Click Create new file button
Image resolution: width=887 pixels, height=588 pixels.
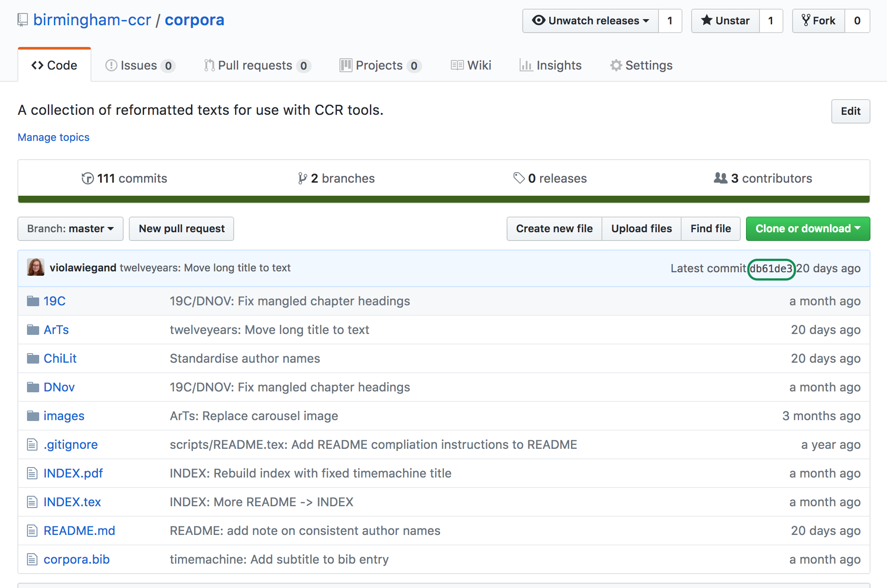tap(554, 229)
